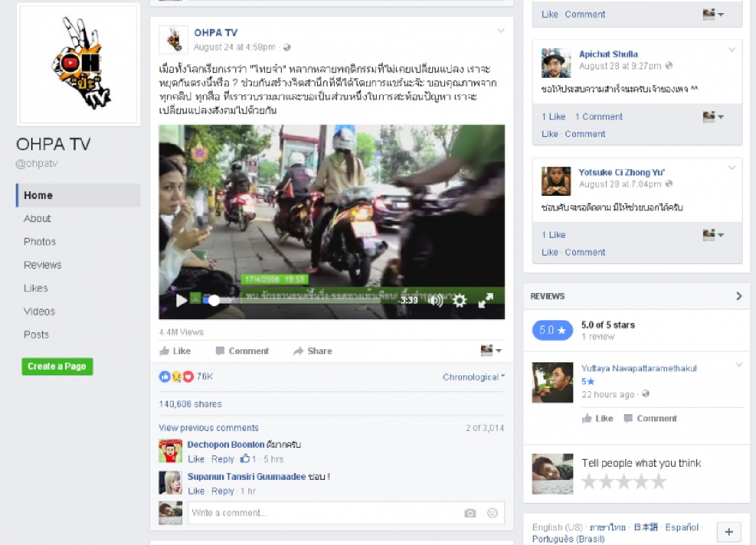Reply to Supanun Tansiri Guumaadee's comment
756x545 pixels.
[x=223, y=491]
